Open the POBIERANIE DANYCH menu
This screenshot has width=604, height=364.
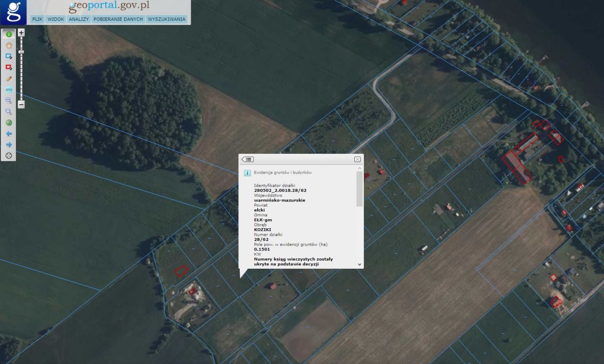pos(118,19)
